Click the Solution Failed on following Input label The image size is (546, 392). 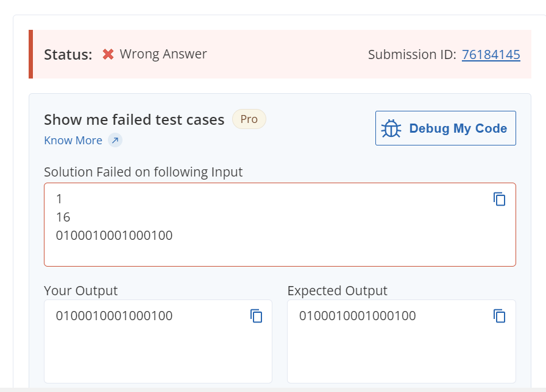(x=143, y=172)
